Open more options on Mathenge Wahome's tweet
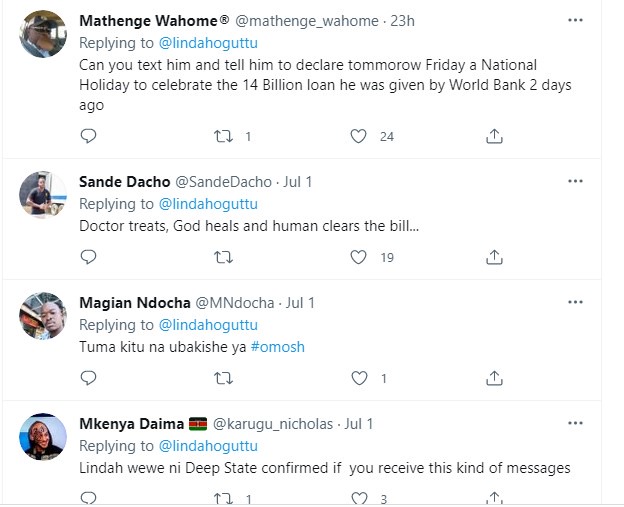This screenshot has height=507, width=624. pyautogui.click(x=575, y=20)
